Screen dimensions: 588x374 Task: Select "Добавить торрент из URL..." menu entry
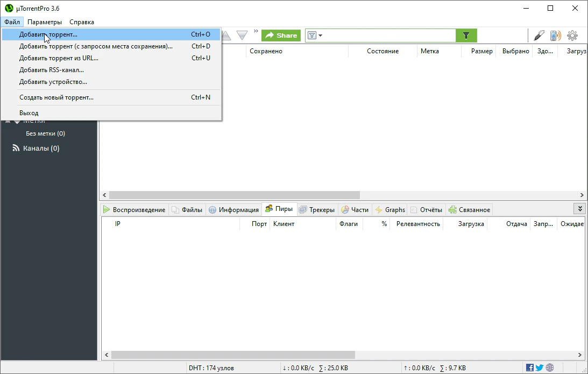pos(59,58)
